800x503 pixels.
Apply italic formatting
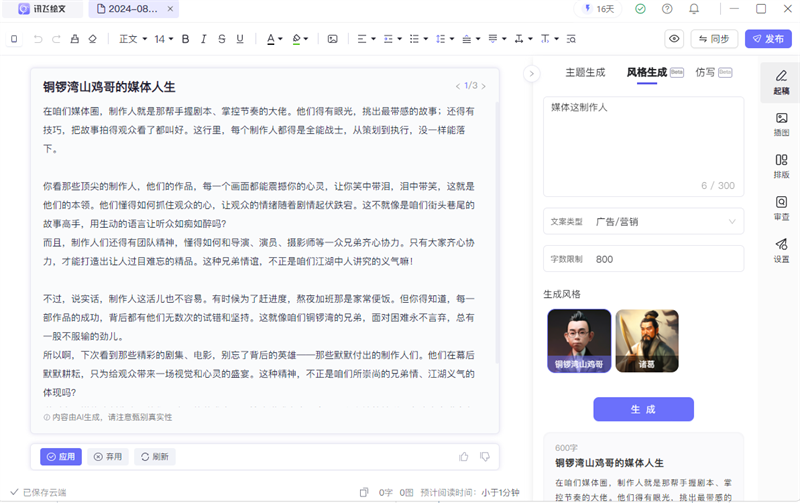pos(203,39)
